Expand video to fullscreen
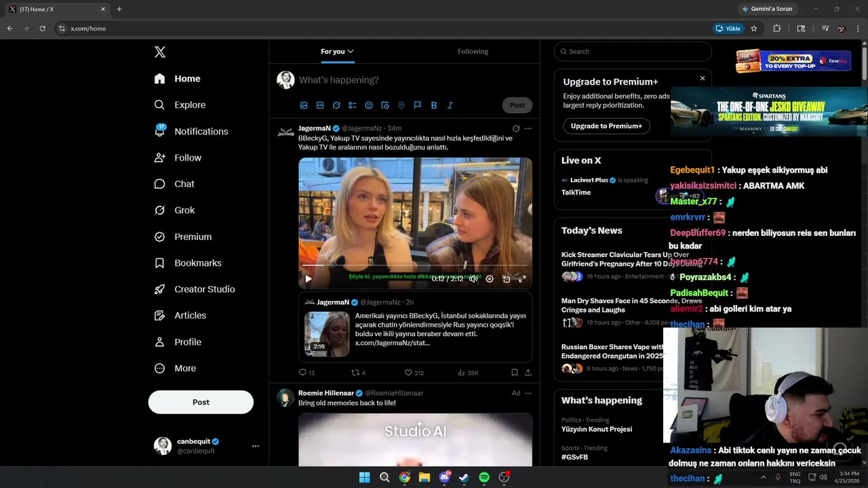This screenshot has width=868, height=488. (x=522, y=279)
